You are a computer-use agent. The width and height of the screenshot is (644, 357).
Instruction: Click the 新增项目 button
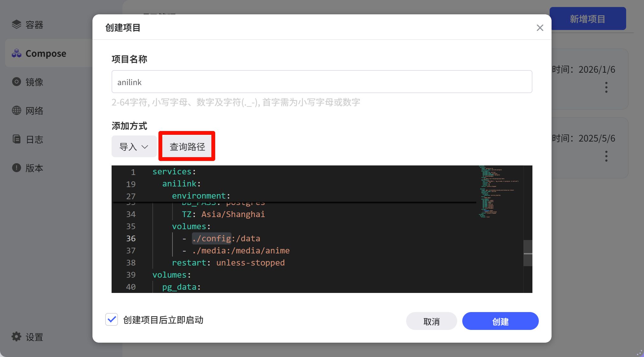(x=588, y=19)
